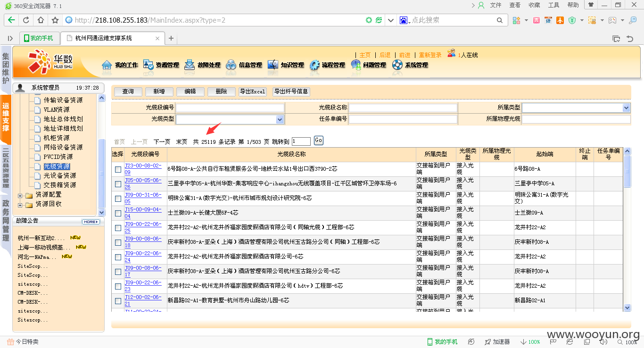The width and height of the screenshot is (644, 348).
Task: Expand the 资源配置 tree folder
Action: pos(20,195)
